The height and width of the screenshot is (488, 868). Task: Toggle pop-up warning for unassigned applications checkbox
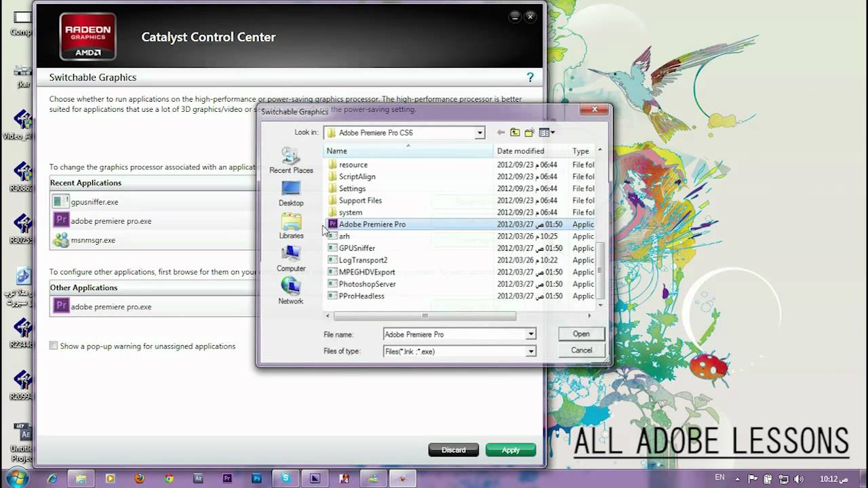tap(54, 346)
